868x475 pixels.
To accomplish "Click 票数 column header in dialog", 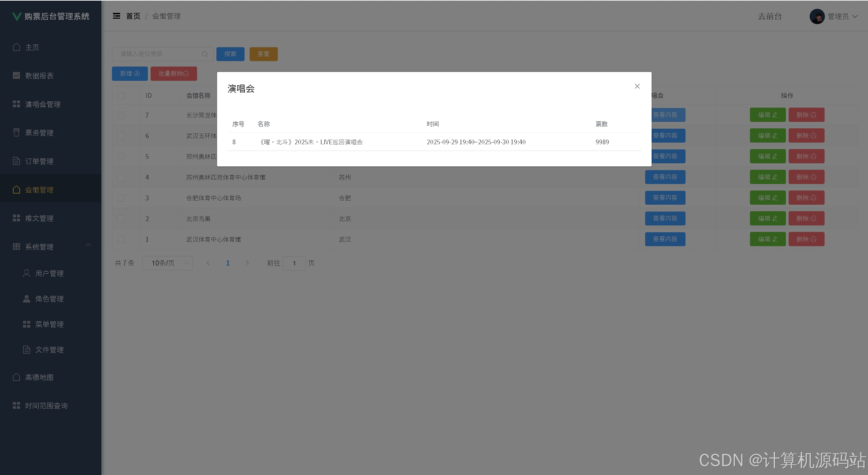I will [x=602, y=124].
